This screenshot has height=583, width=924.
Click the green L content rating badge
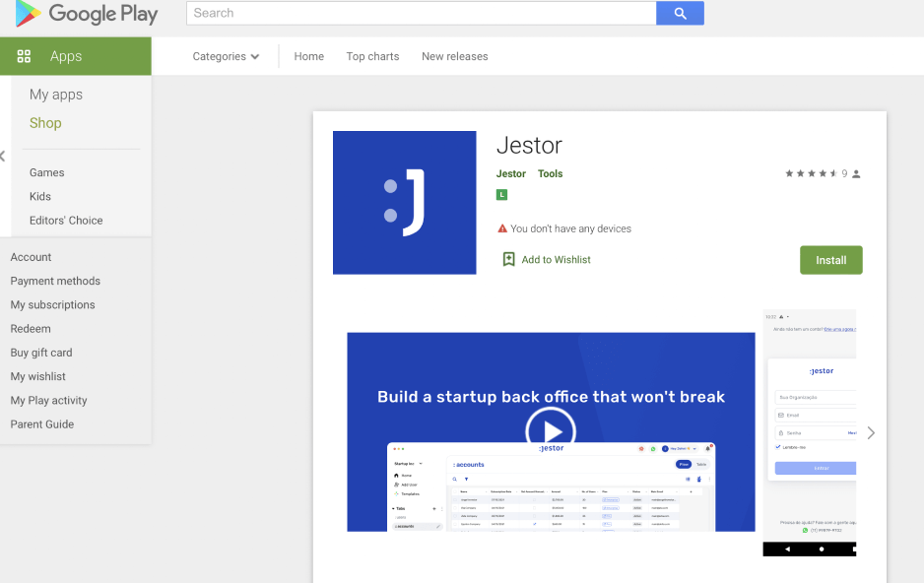501,195
